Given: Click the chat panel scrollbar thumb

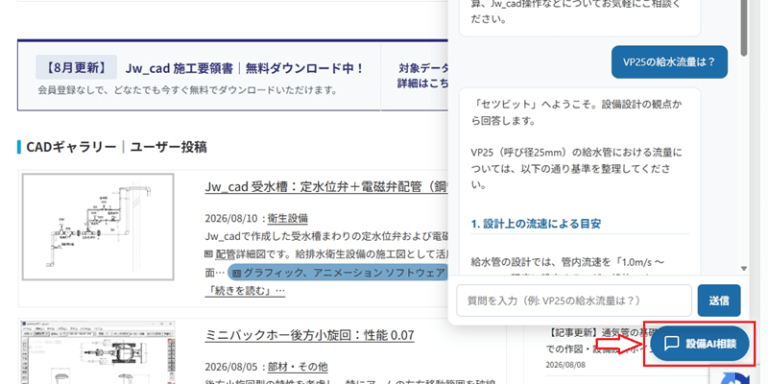Looking at the screenshot, I should (x=744, y=28).
